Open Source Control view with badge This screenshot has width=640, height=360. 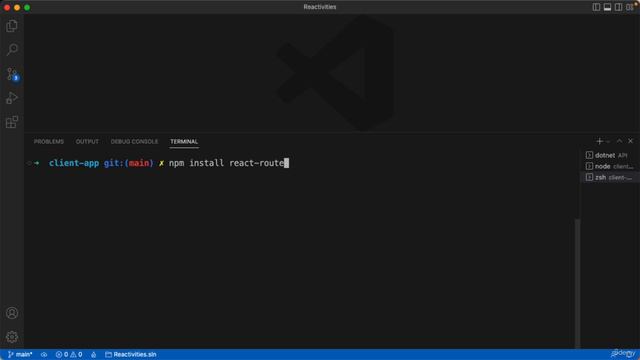click(x=12, y=74)
